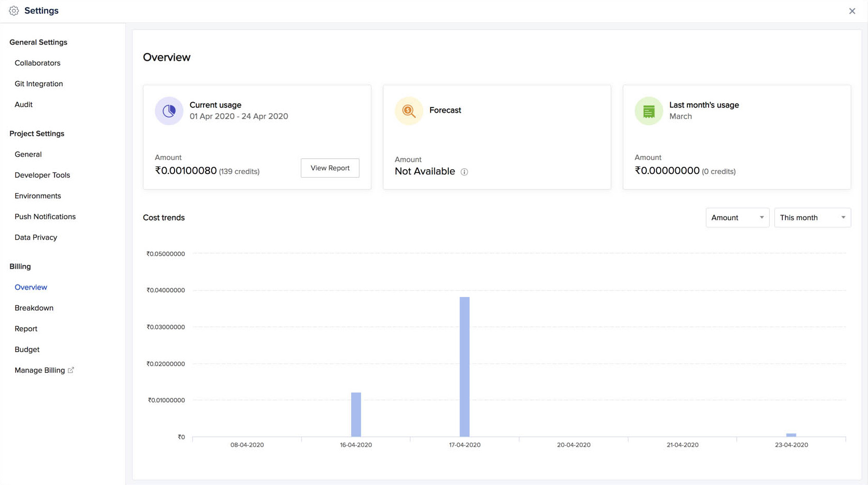
Task: Open Git Integration settings
Action: [38, 84]
